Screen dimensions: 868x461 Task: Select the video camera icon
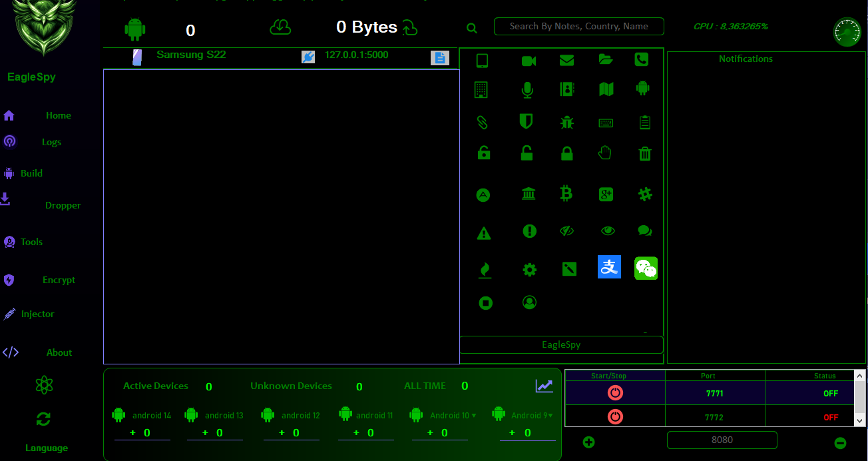coord(529,61)
